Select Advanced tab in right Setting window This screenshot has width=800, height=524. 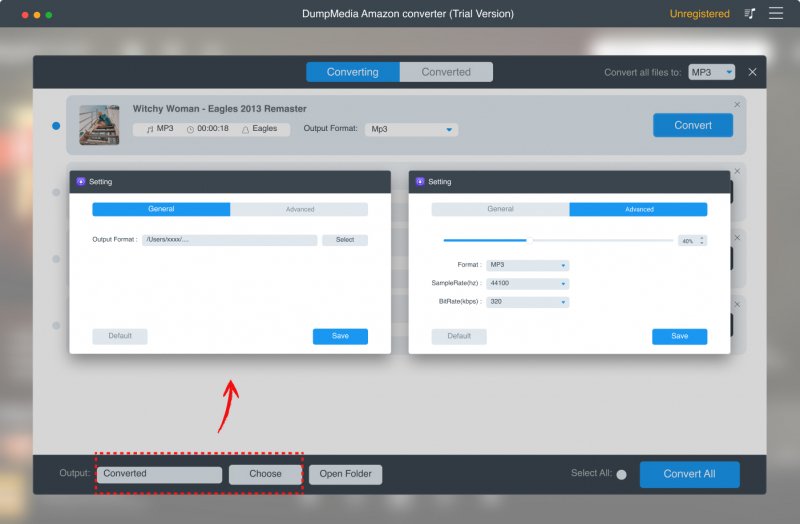click(638, 209)
